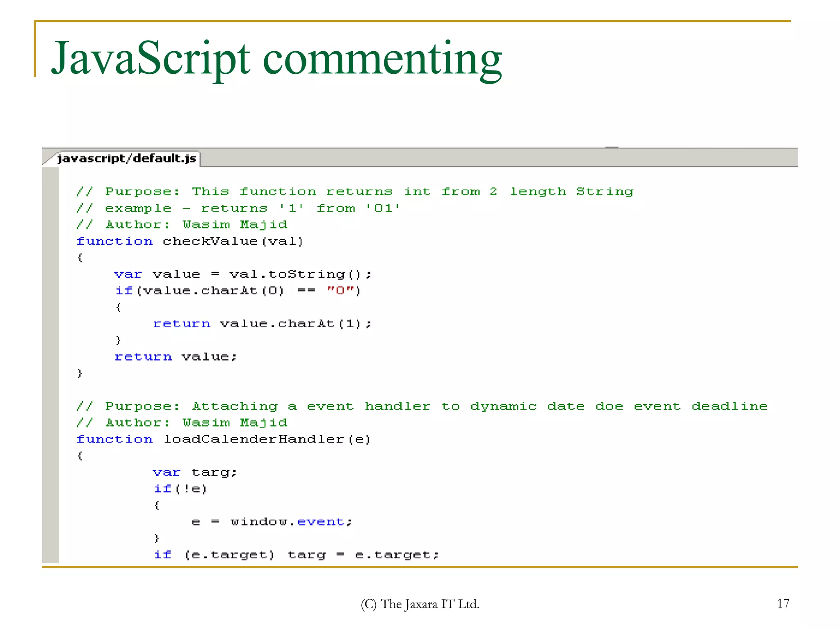
Task: Click the '(C) The Jaxara IT Ltd.' footer
Action: pos(420,604)
